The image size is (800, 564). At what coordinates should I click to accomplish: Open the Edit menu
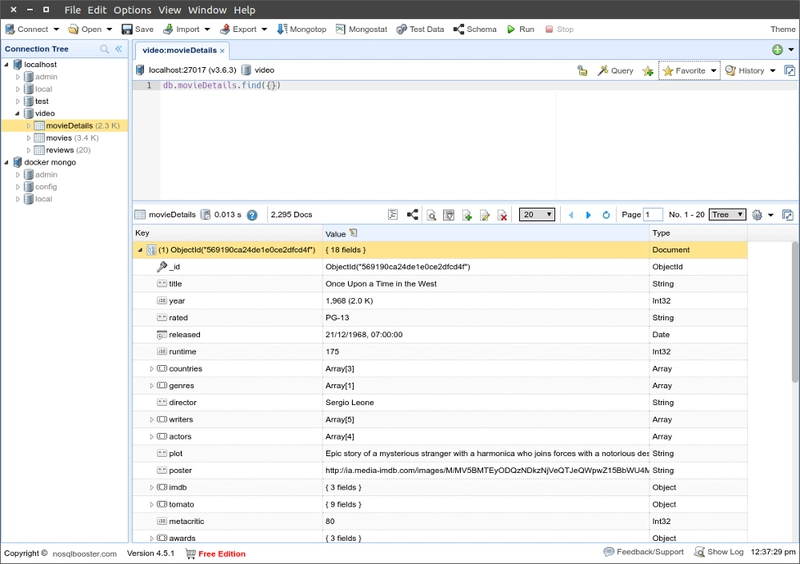pyautogui.click(x=97, y=10)
